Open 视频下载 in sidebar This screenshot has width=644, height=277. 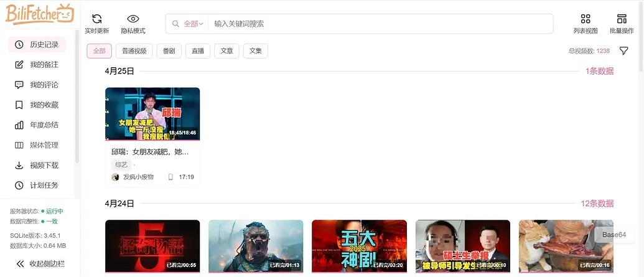pyautogui.click(x=37, y=165)
